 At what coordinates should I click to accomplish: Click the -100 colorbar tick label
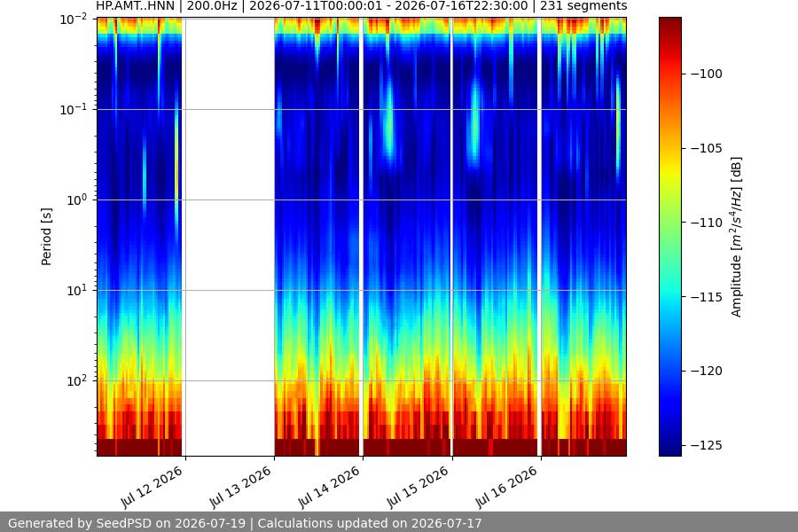coord(707,74)
